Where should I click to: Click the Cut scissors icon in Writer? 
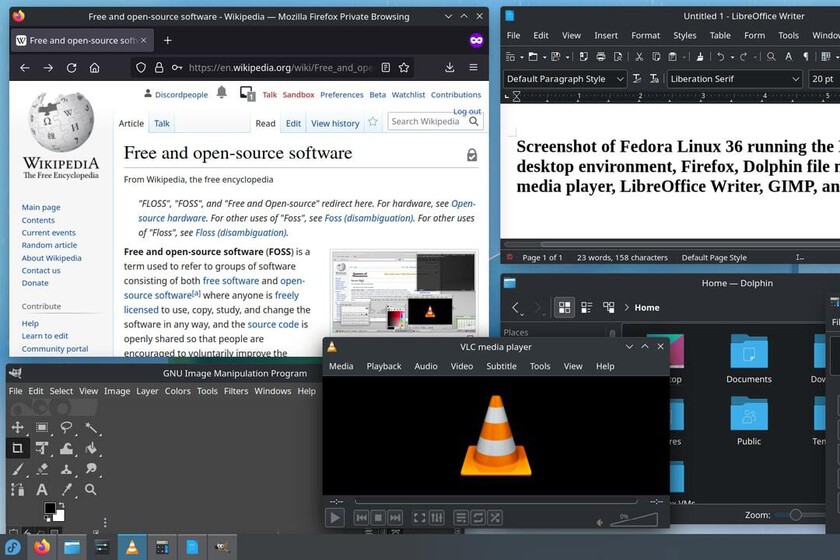click(x=639, y=56)
